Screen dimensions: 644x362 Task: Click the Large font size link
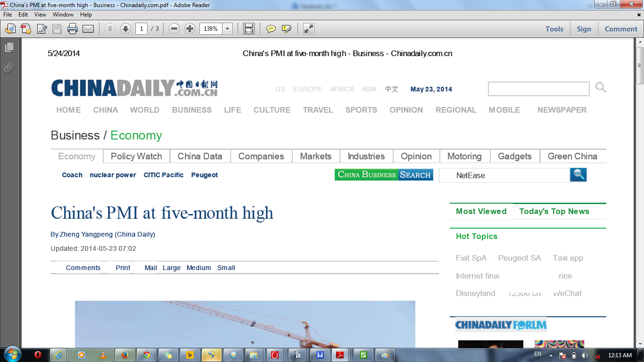172,268
